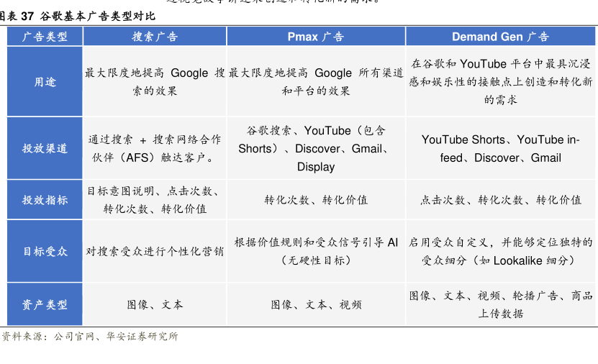Click Pmax cell '图像、文本、视频'
Viewport: 598px width, 364px height.
[x=316, y=304]
